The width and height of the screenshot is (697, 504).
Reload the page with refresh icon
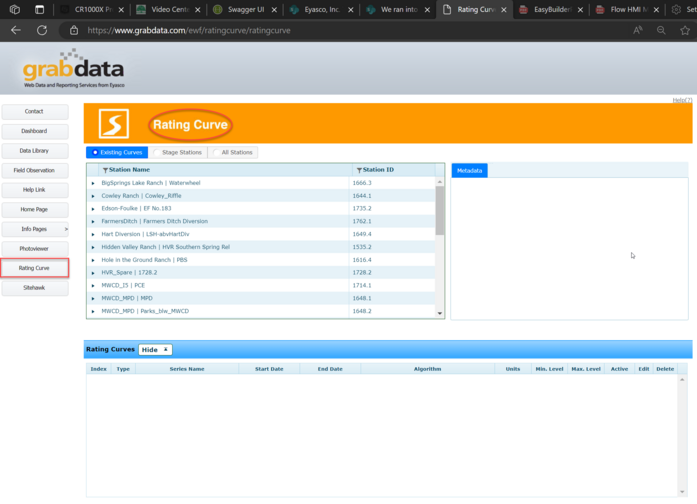[42, 30]
